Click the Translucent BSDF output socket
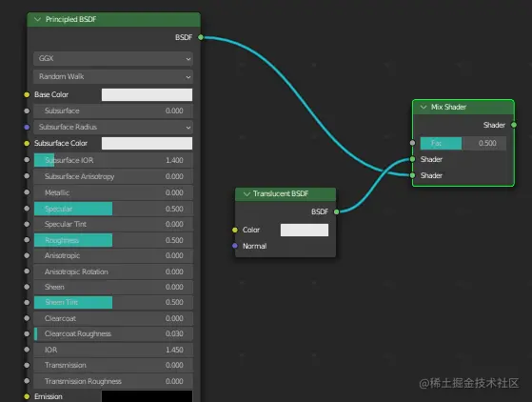 point(336,211)
